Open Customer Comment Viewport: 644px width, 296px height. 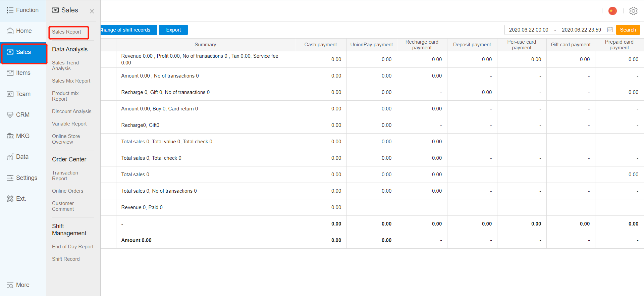click(x=63, y=206)
